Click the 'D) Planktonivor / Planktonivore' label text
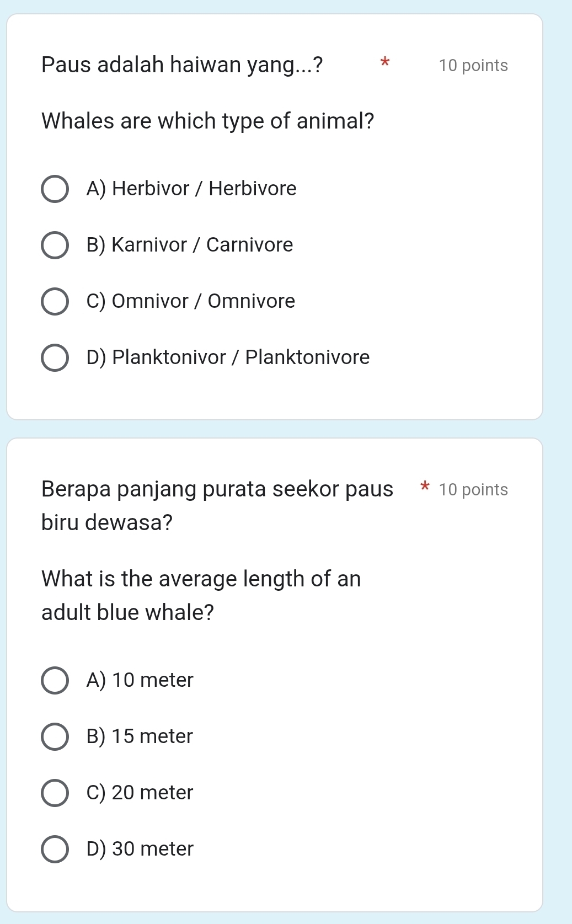 pos(228,357)
